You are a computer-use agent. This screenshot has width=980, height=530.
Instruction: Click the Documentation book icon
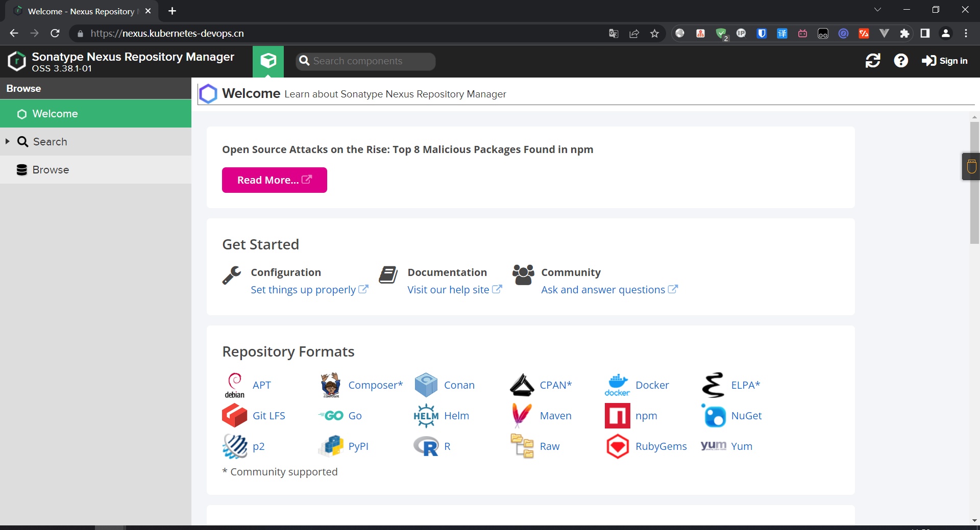[388, 275]
